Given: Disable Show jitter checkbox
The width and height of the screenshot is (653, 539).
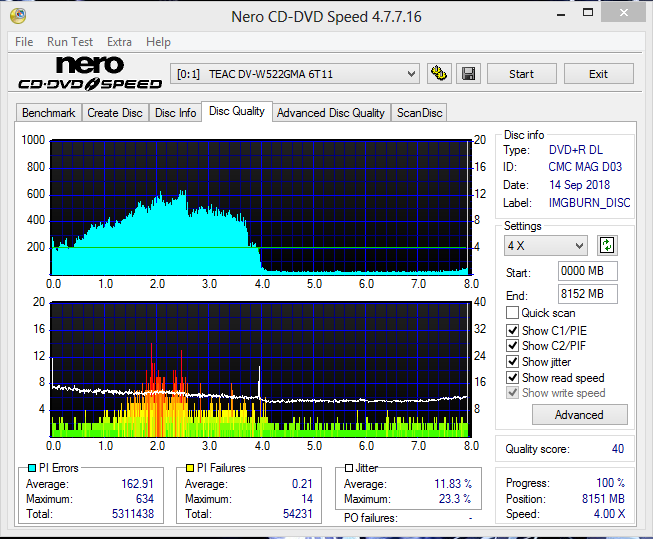Looking at the screenshot, I should tap(512, 361).
